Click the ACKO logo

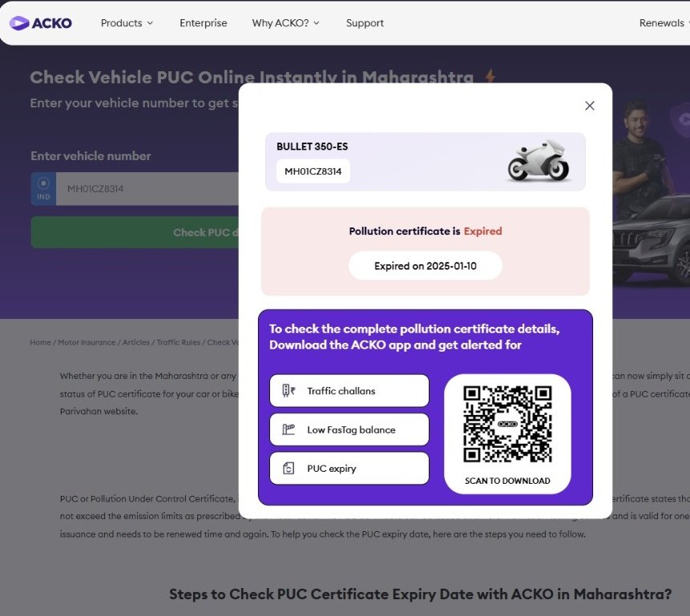coord(41,23)
